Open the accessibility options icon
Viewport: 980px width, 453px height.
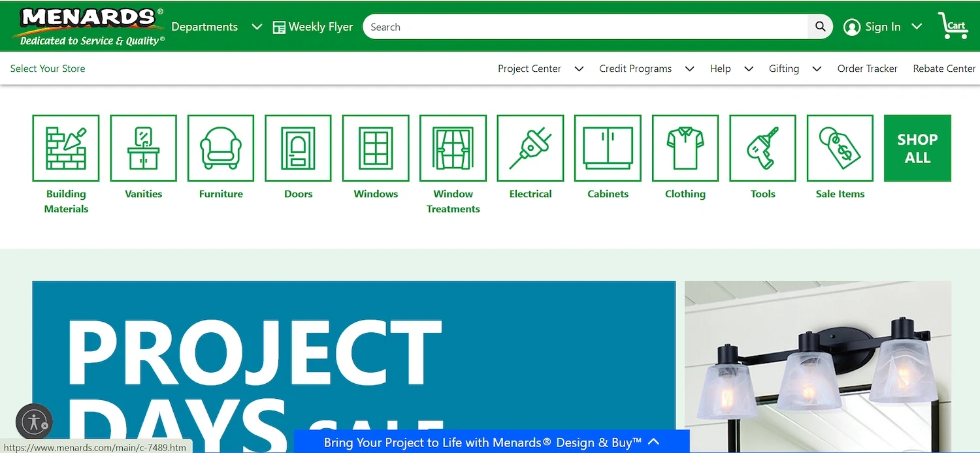33,421
